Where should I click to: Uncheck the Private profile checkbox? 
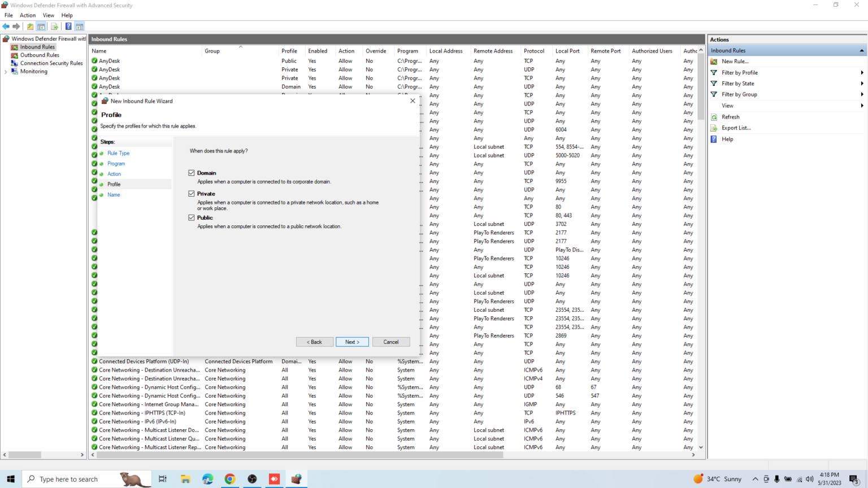pos(192,194)
